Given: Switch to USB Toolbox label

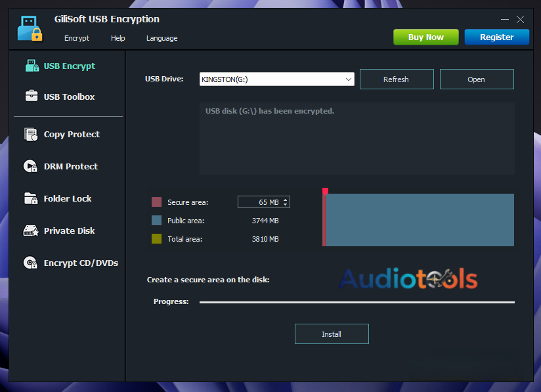Looking at the screenshot, I should click(69, 97).
